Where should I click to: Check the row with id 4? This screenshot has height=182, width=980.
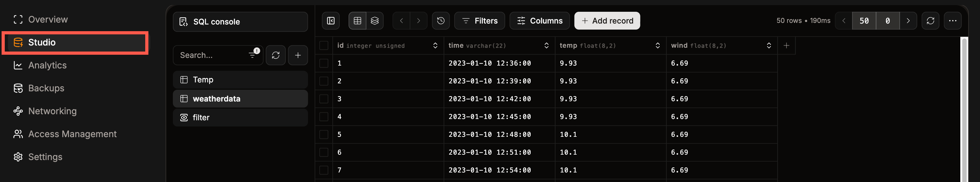point(324,116)
